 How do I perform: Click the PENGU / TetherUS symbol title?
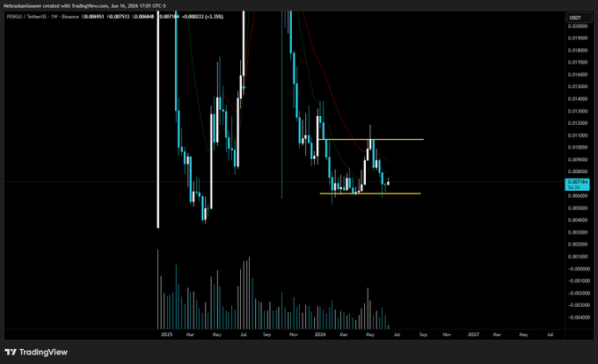(43, 17)
